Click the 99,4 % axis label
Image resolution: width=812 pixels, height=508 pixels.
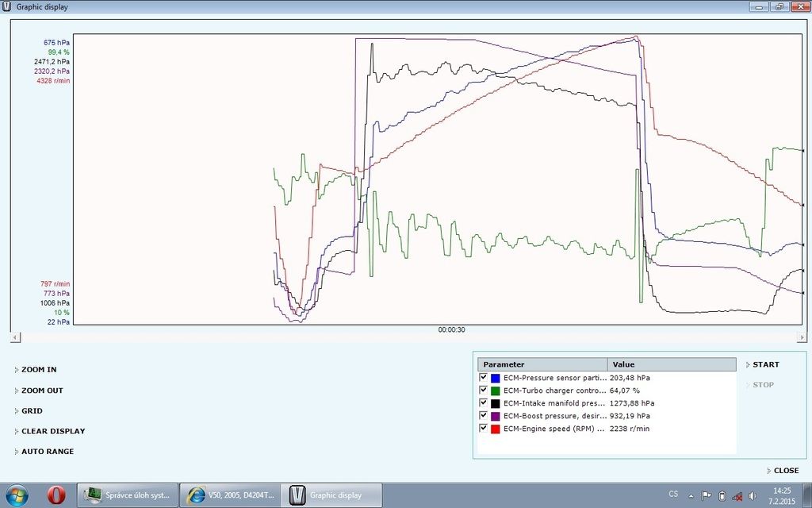click(59, 52)
